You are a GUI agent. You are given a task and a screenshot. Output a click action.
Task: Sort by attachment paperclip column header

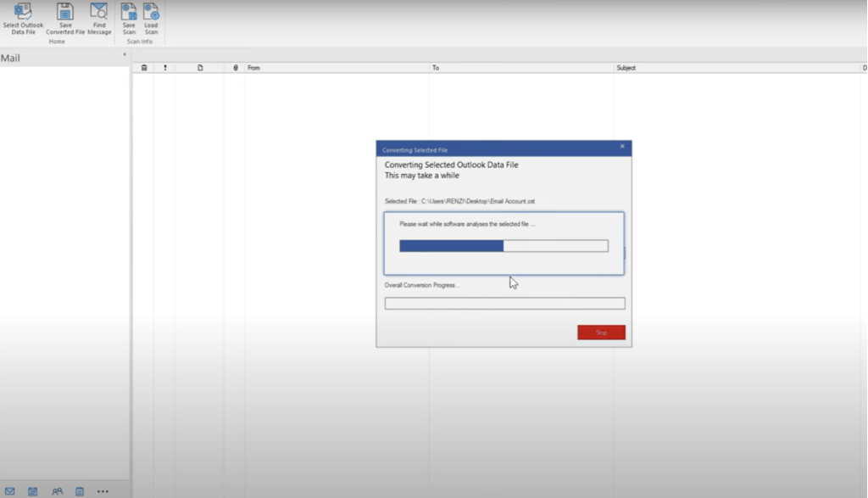click(x=236, y=68)
